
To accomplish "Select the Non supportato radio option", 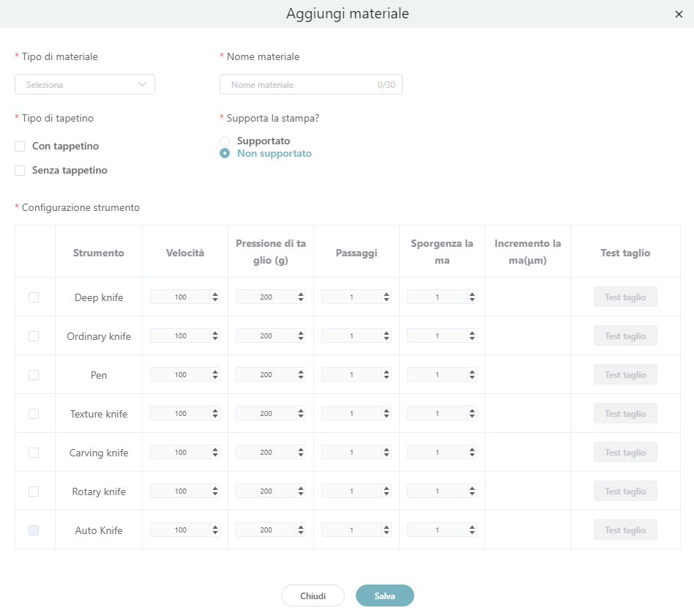I will click(225, 154).
